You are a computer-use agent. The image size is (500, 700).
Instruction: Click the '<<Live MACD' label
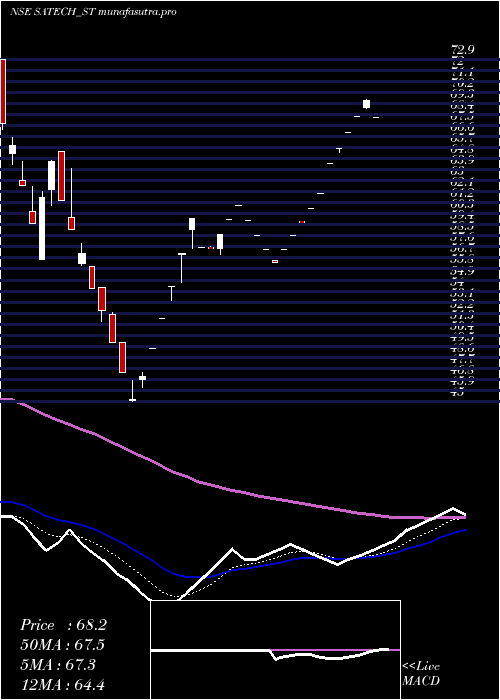point(421,674)
